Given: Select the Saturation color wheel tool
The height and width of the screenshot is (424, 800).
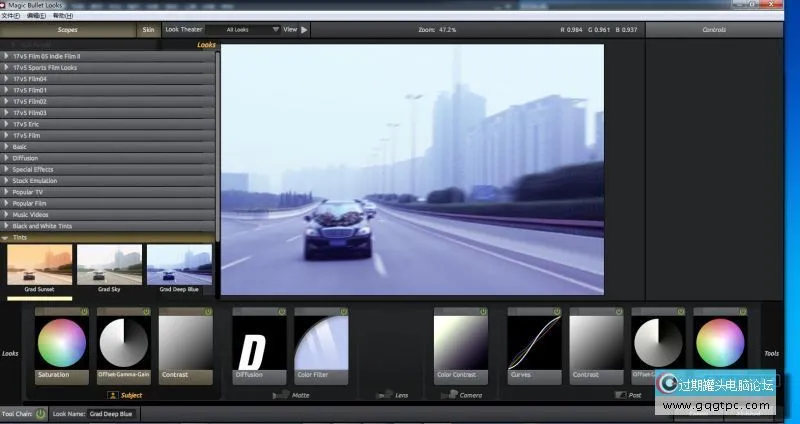Looking at the screenshot, I should [61, 343].
